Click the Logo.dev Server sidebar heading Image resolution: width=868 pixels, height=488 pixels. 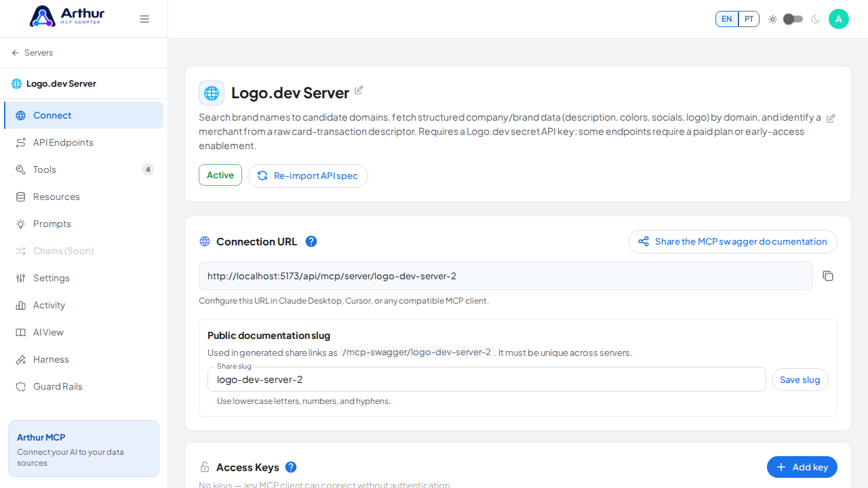pyautogui.click(x=61, y=84)
